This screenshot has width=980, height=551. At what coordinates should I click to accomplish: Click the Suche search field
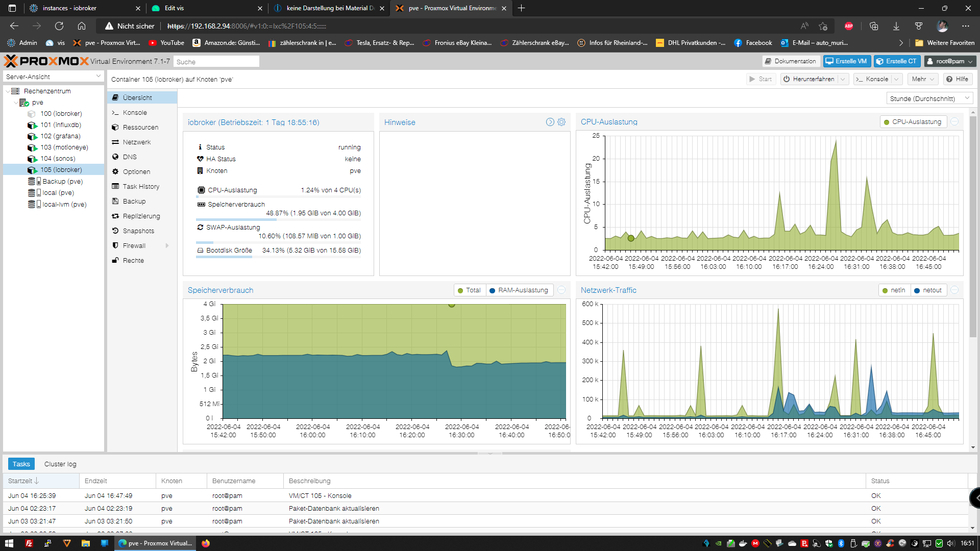click(x=216, y=62)
